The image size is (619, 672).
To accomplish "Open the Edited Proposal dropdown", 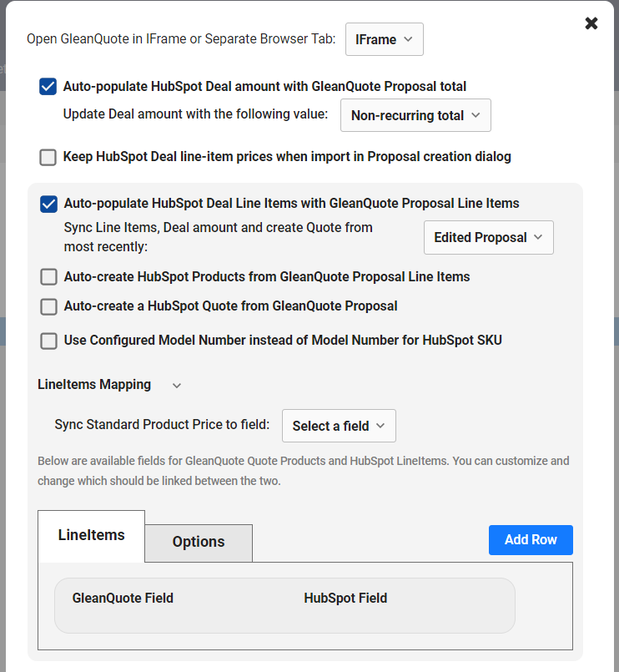I will pos(489,237).
